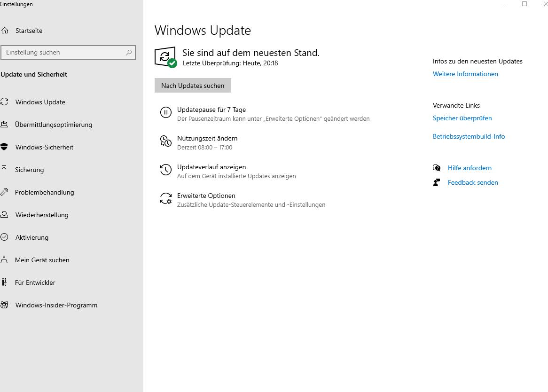This screenshot has height=392, width=548.
Task: Click the shield icon for Windows-Sicherheit
Action: point(4,147)
